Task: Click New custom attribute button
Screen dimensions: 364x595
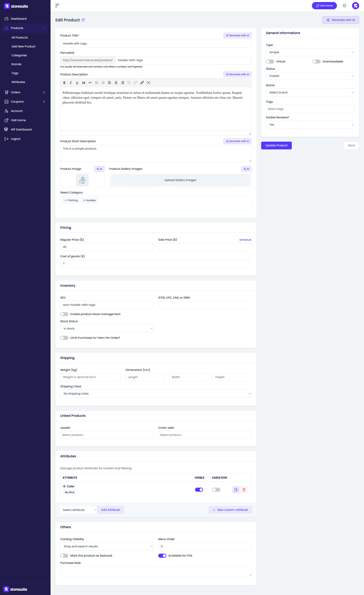Action: (230, 510)
